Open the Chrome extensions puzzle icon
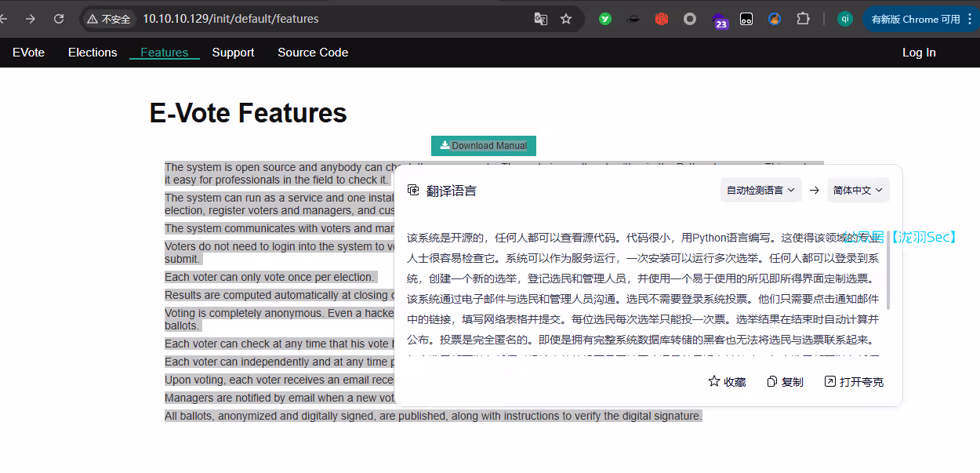The image size is (980, 473). 803,19
